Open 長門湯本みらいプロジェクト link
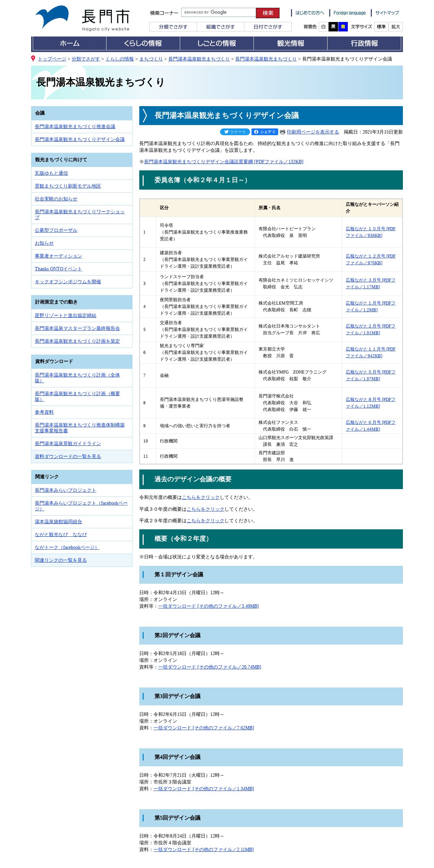 click(x=66, y=490)
